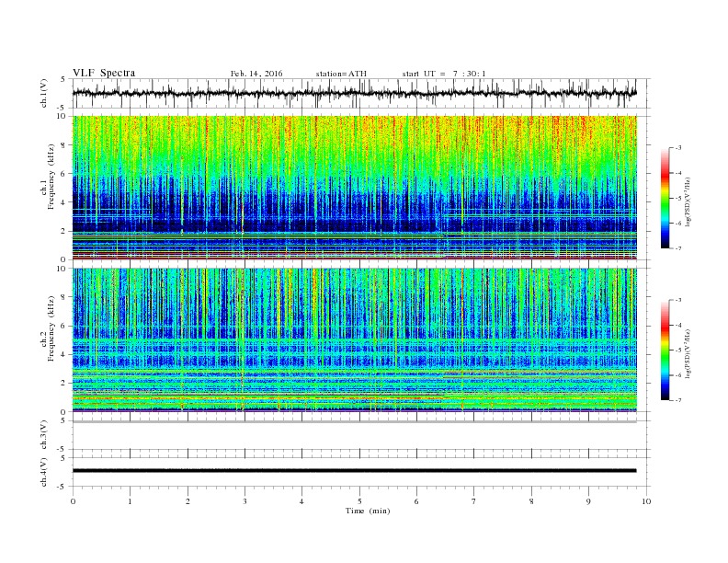Click time axis tick label "9"

click(588, 501)
